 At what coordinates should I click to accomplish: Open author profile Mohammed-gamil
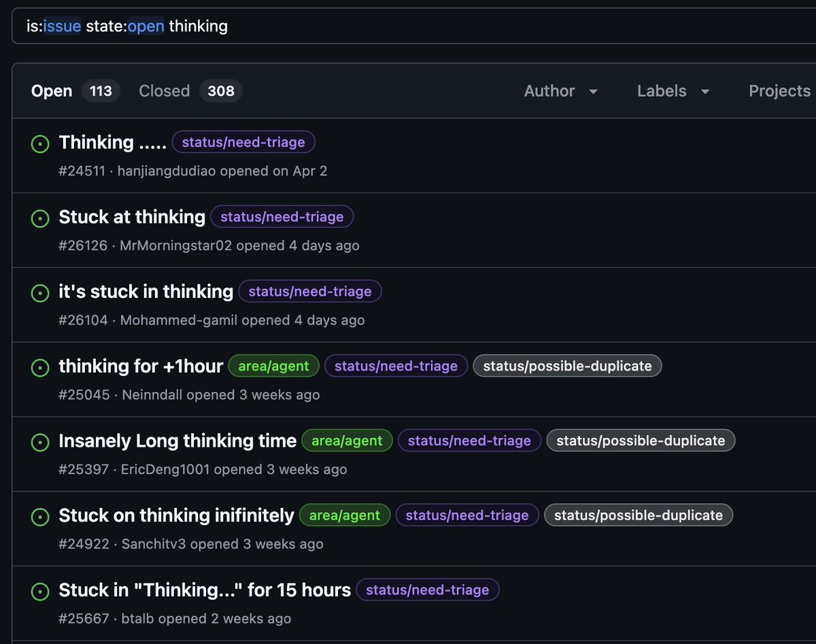(x=179, y=320)
